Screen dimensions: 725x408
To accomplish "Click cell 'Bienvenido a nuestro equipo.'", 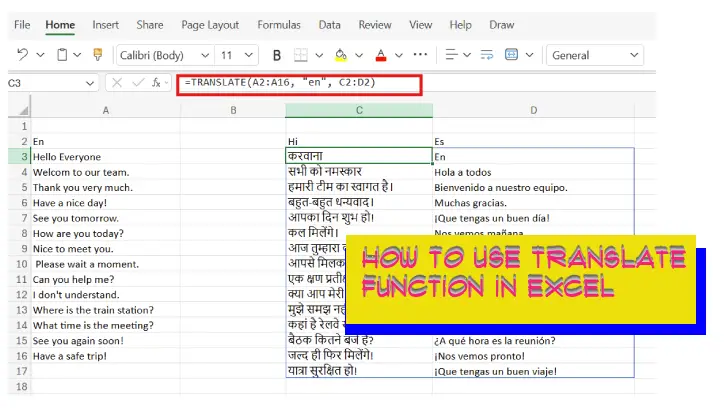I will [x=534, y=187].
